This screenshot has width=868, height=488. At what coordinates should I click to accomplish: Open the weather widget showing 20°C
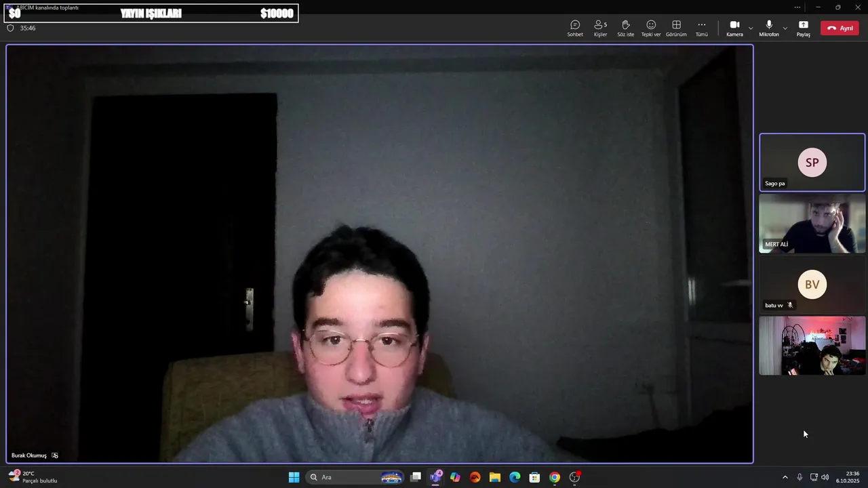[33, 477]
